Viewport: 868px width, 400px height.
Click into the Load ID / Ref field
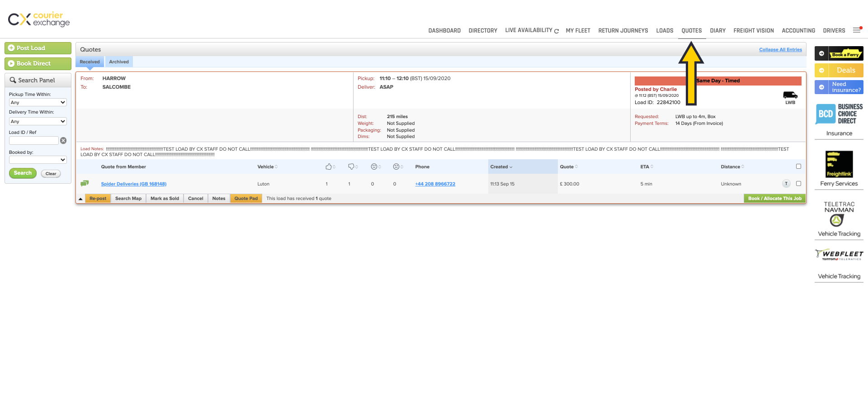(34, 141)
